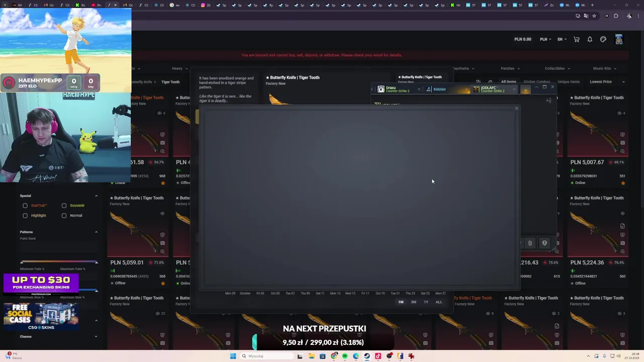
Task: Adjust the fade percentage slider left handle
Action: point(22,262)
